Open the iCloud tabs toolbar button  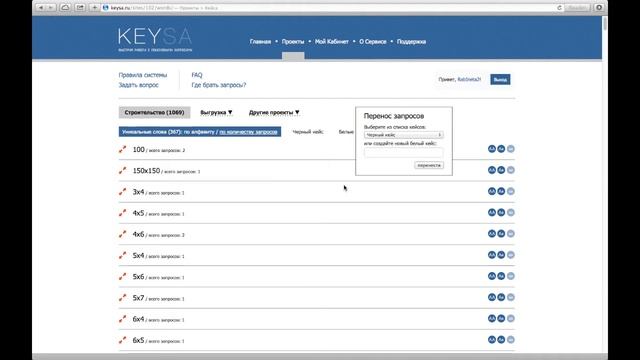click(x=65, y=8)
